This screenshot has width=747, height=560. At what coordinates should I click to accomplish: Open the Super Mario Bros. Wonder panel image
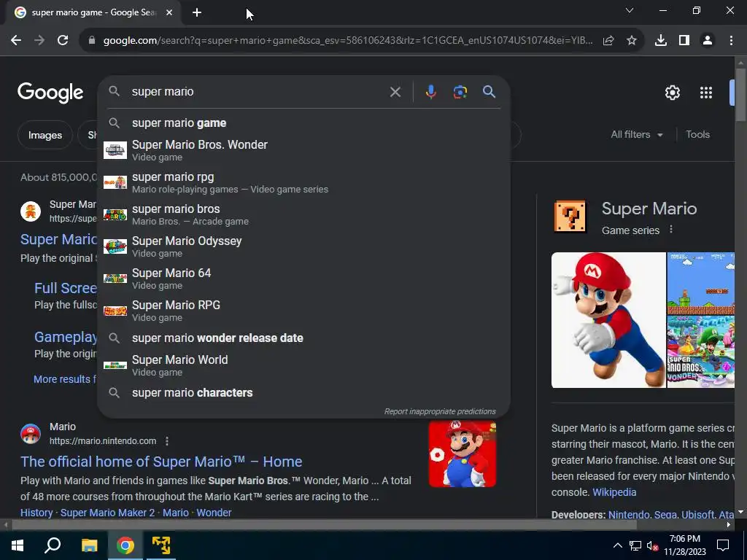701,351
